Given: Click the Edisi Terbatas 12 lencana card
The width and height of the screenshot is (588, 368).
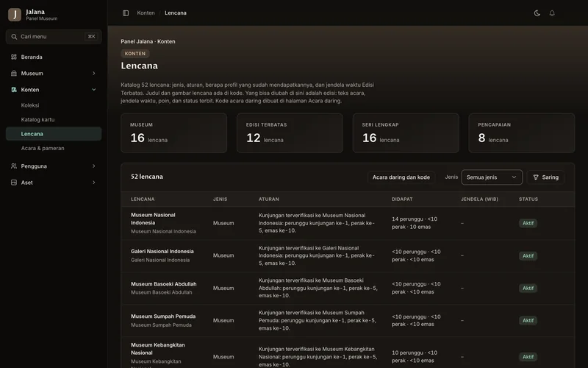Looking at the screenshot, I should coord(290,133).
